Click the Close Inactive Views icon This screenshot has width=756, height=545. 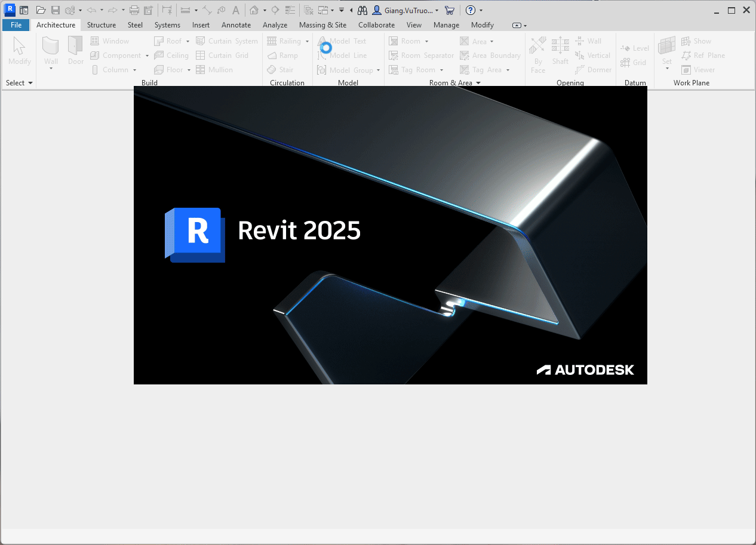click(x=308, y=10)
